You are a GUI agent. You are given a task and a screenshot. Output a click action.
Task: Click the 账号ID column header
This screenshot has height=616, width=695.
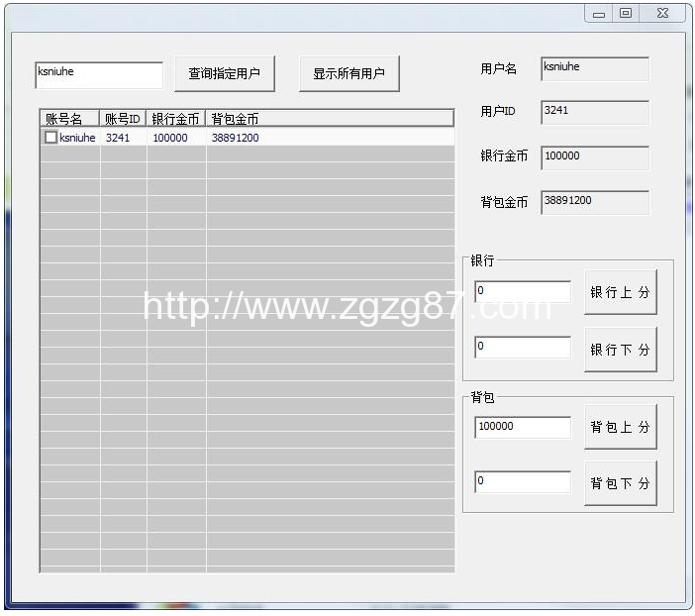123,119
